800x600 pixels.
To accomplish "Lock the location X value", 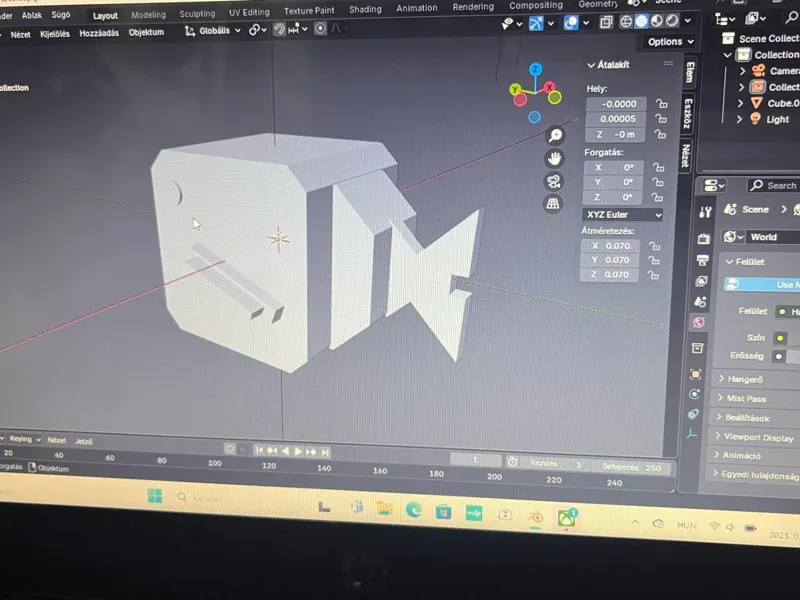I will (x=662, y=104).
